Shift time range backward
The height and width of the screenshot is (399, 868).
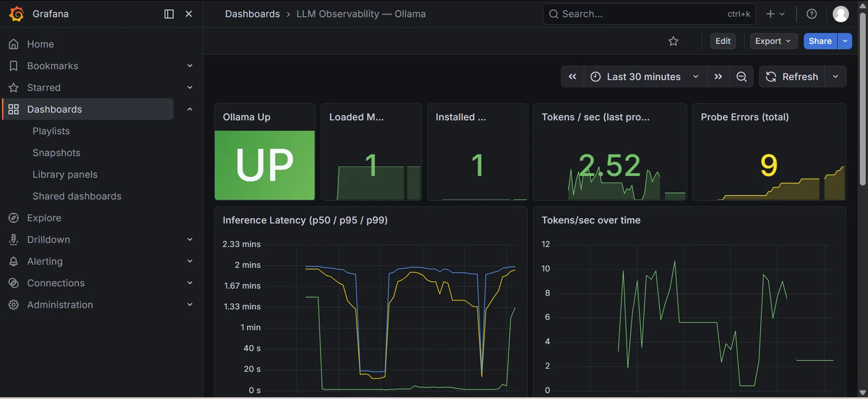click(x=572, y=77)
